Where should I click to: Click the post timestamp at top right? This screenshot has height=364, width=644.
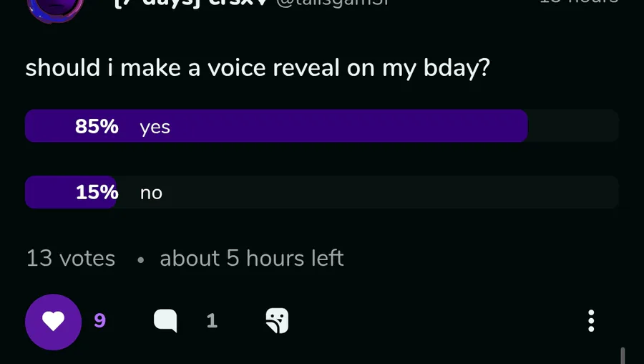(x=578, y=2)
